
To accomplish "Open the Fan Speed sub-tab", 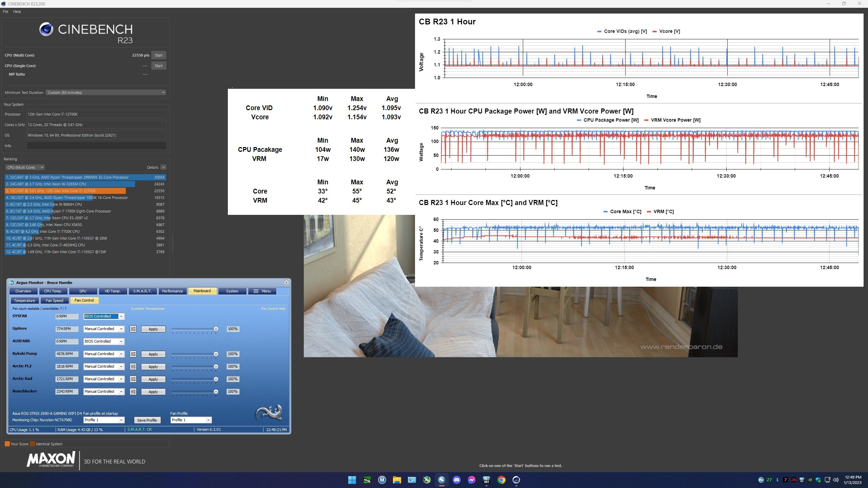I will pos(54,301).
